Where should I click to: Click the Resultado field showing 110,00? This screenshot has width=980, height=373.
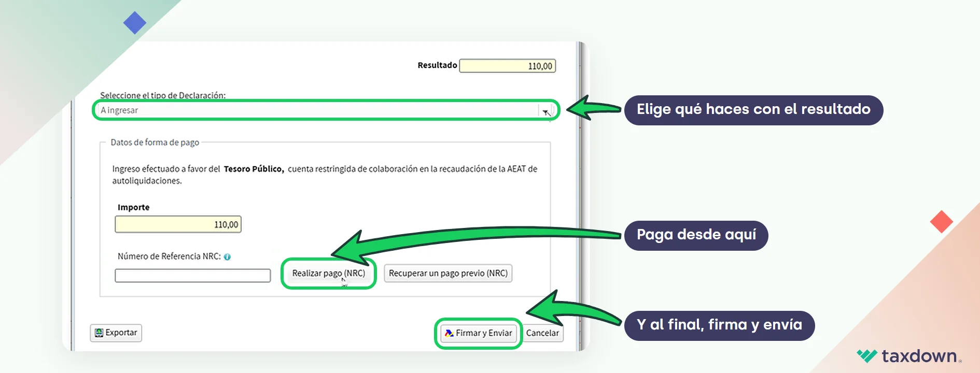(x=508, y=66)
